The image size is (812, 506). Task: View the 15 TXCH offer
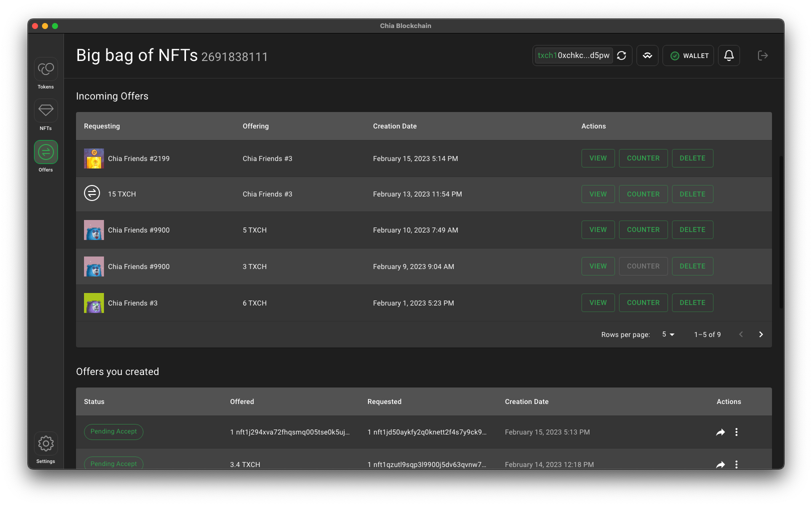[598, 194]
